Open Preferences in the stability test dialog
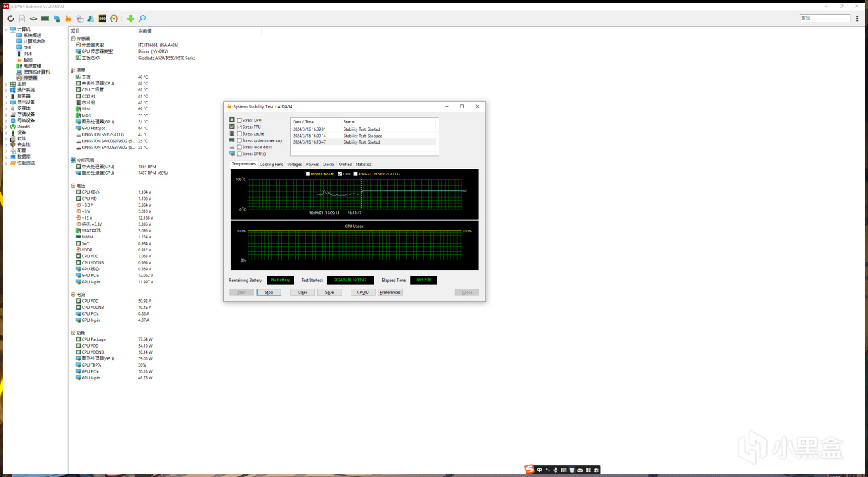 390,293
